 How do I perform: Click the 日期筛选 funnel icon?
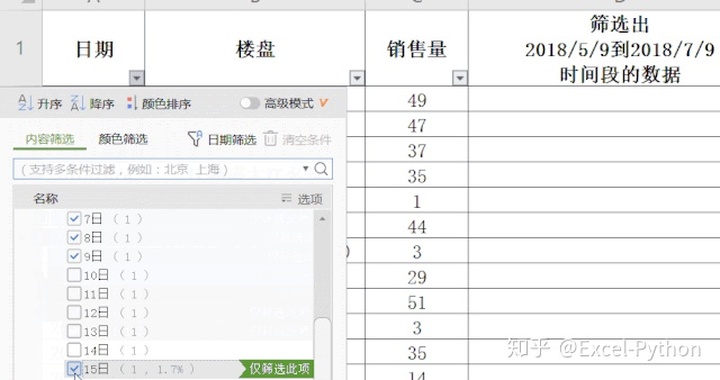point(195,139)
